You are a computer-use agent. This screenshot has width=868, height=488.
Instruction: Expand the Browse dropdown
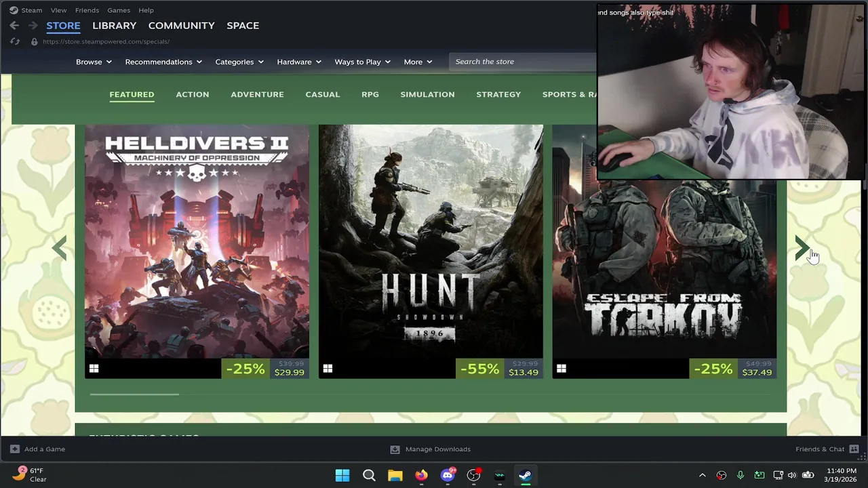(x=94, y=62)
